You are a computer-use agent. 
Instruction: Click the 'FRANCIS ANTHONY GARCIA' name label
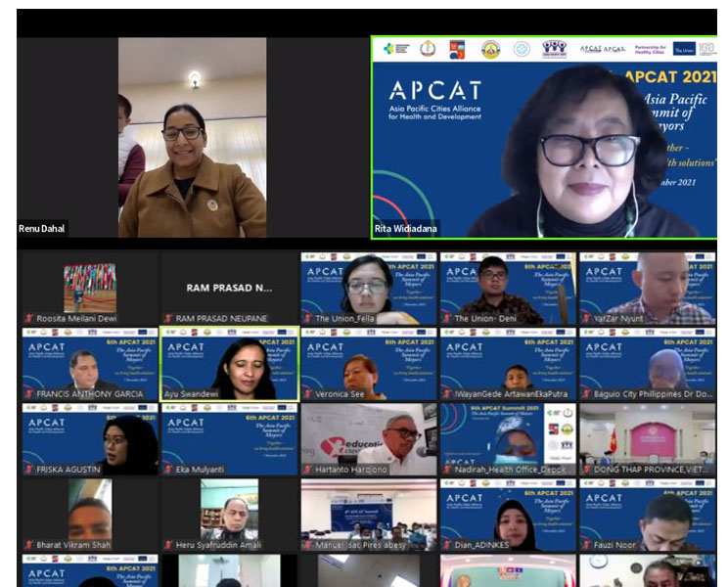[x=90, y=394]
